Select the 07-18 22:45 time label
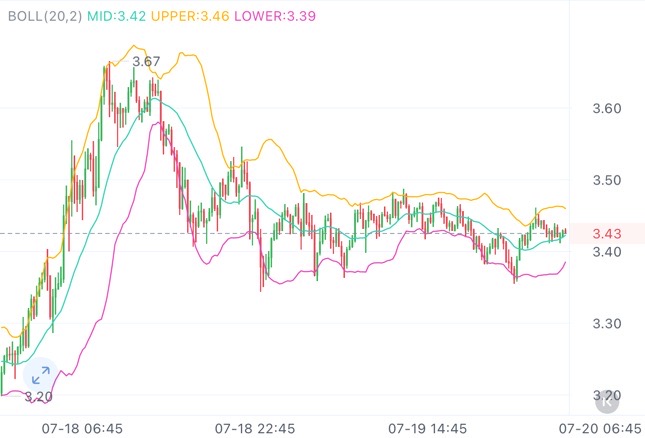Screen dimensions: 645x438 pyautogui.click(x=255, y=427)
